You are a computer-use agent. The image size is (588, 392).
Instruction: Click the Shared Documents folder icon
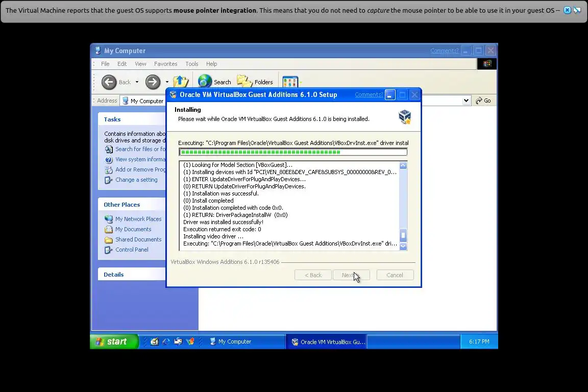(109, 240)
